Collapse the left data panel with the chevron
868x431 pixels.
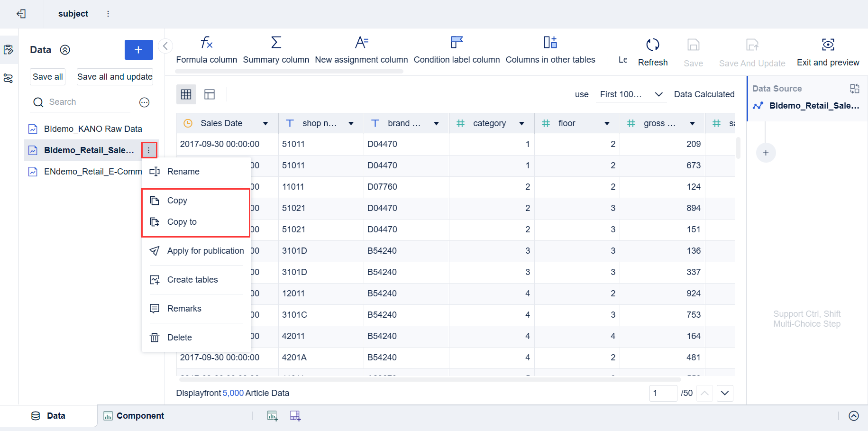tap(165, 46)
